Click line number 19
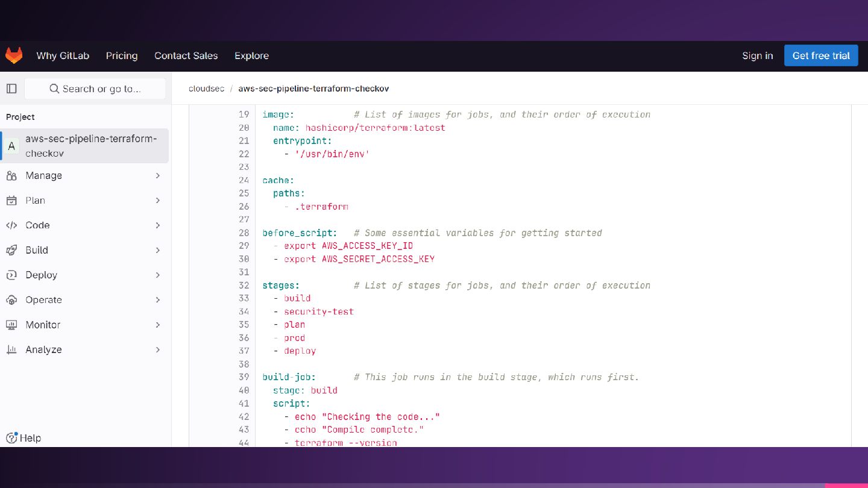The image size is (868, 488). [x=244, y=114]
